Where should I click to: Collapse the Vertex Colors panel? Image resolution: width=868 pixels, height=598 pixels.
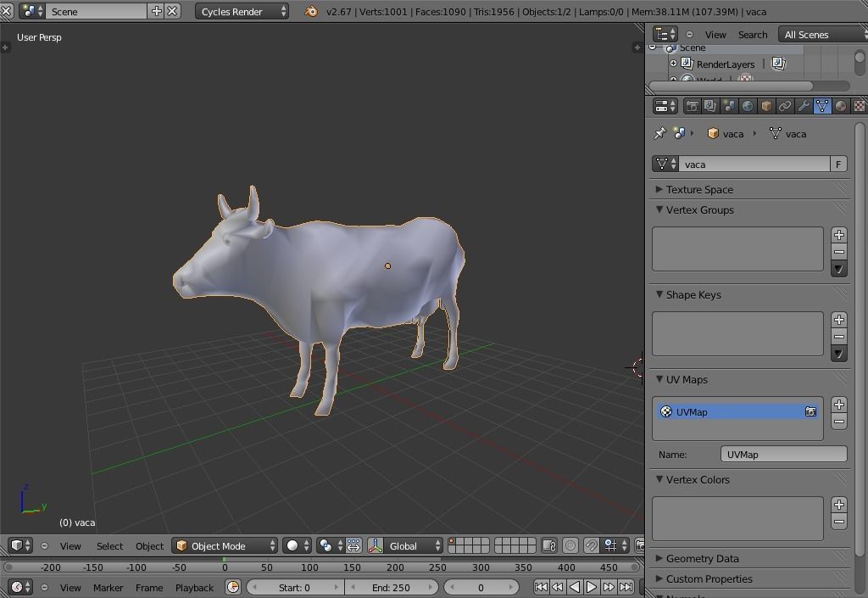(659, 479)
